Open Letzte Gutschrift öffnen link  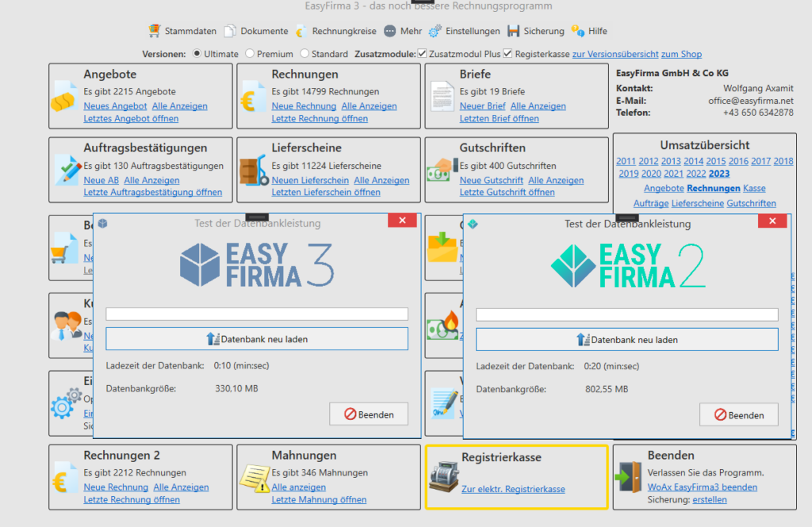(x=507, y=192)
